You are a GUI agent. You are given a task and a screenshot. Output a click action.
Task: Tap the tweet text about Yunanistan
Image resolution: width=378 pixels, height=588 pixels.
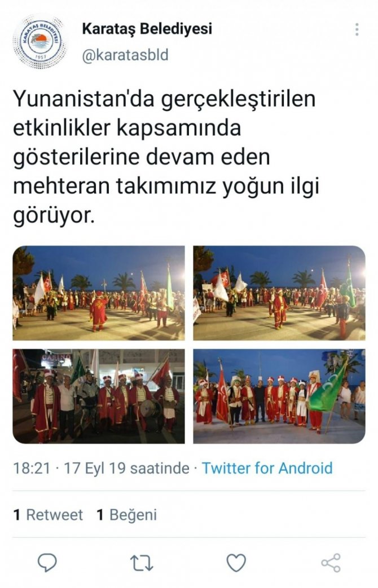(166, 157)
